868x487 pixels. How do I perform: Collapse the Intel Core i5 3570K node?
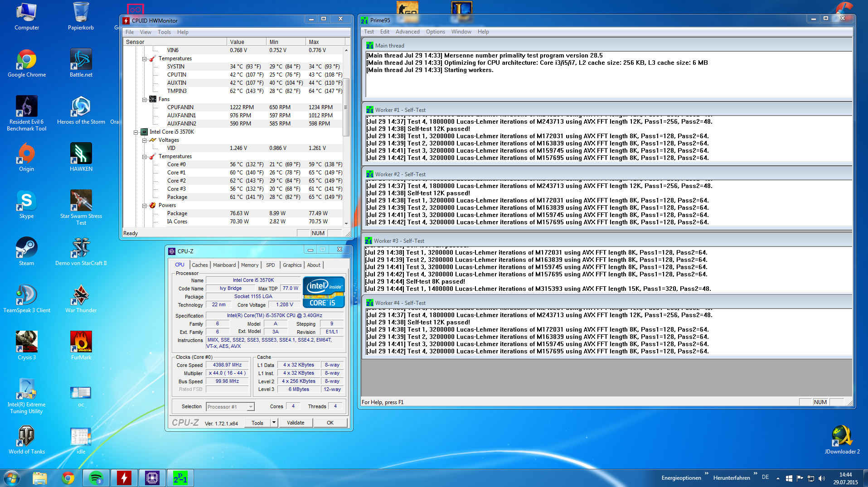point(136,132)
